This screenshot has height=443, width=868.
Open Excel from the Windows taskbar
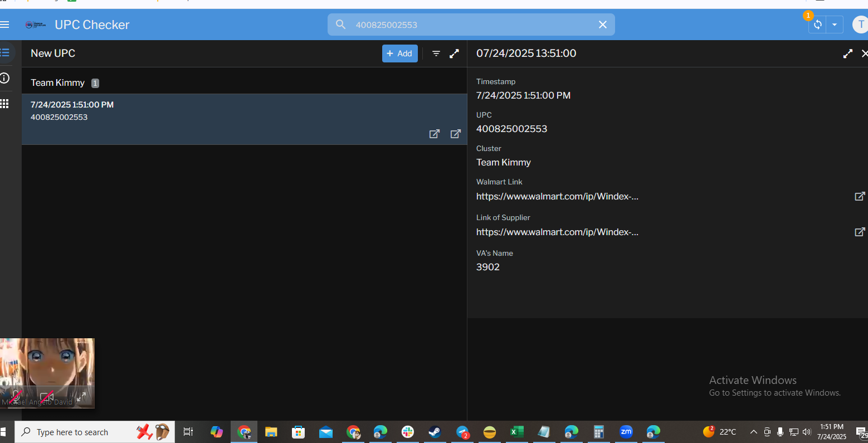tap(516, 432)
